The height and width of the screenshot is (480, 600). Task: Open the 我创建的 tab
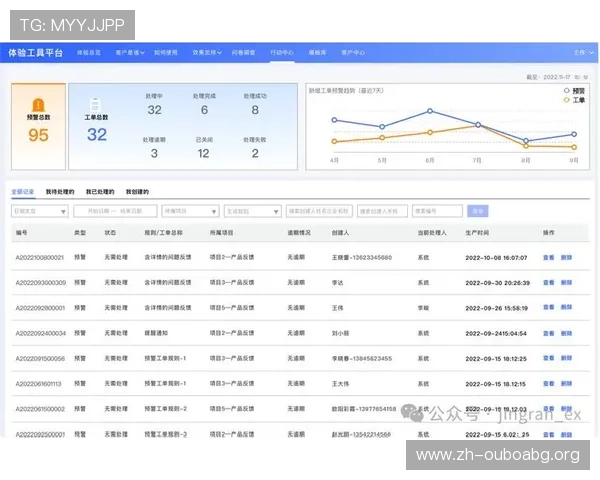pos(137,190)
